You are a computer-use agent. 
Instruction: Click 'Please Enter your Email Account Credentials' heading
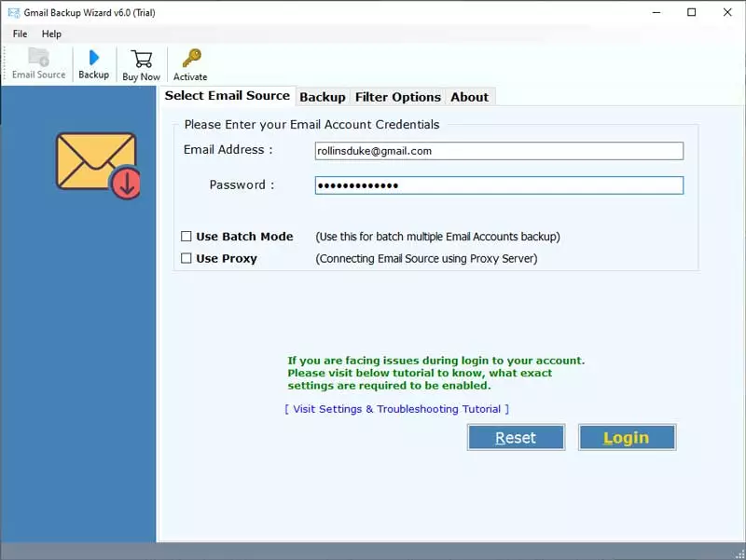(x=311, y=125)
